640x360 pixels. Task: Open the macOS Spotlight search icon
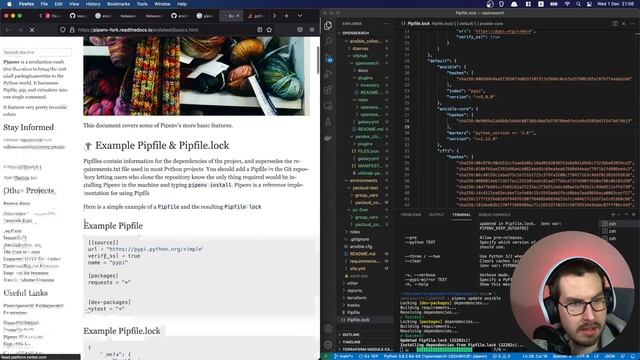[578, 4]
